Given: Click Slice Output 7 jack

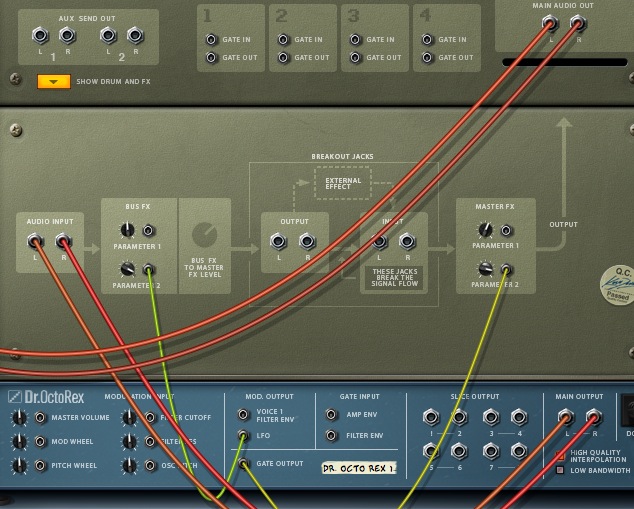Looking at the screenshot, I should 490,450.
